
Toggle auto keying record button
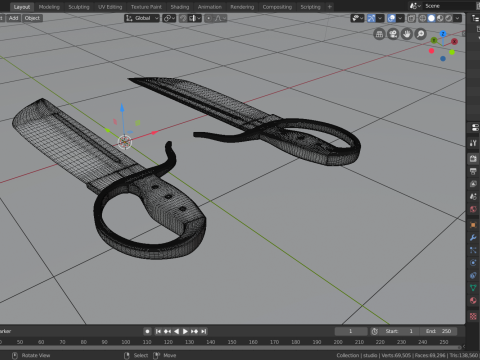147,331
